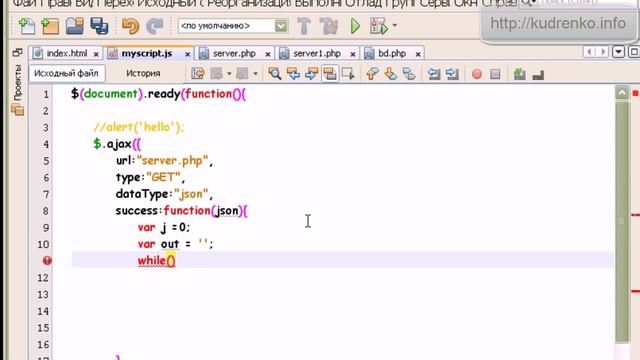Viewport: 640px width, 360px height.
Task: Switch to the Исходный файл view
Action: (x=67, y=73)
